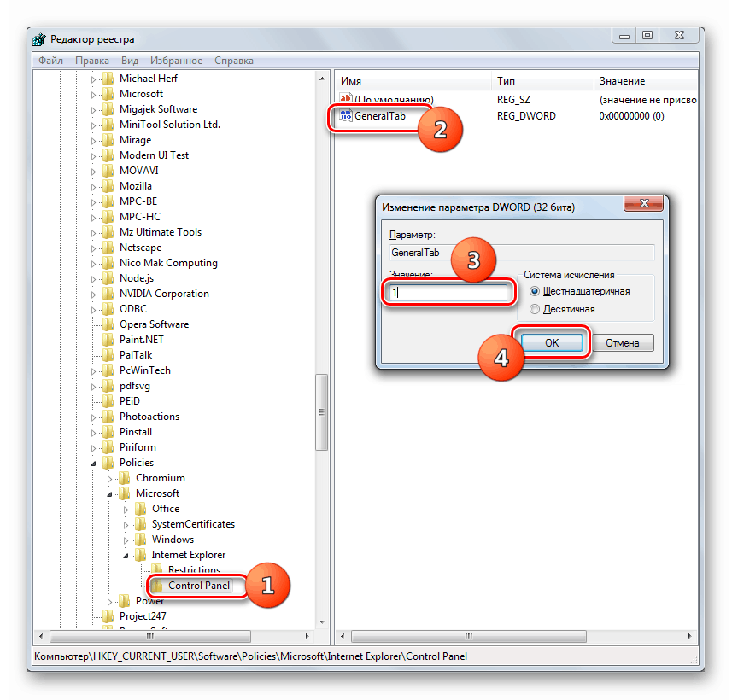Expand the Office tree node
Screen dimensions: 732x700
(x=126, y=510)
